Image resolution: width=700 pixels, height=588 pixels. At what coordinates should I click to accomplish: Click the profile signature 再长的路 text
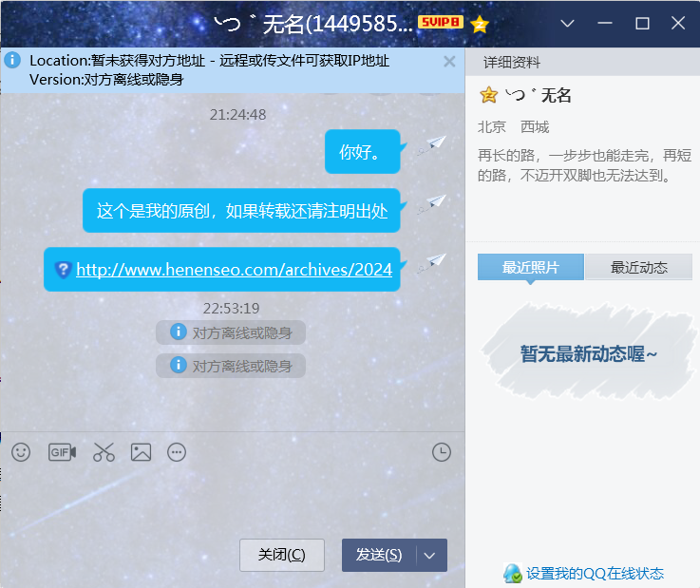(584, 165)
